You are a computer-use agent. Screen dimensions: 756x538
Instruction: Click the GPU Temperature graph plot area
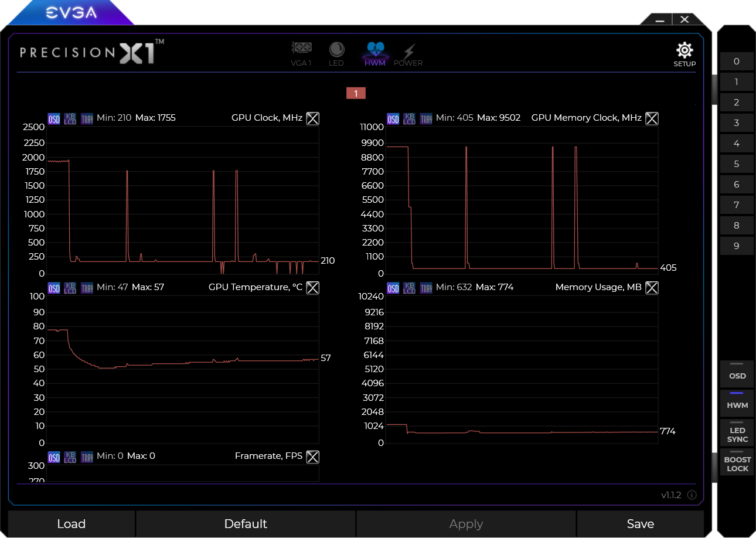pos(183,370)
